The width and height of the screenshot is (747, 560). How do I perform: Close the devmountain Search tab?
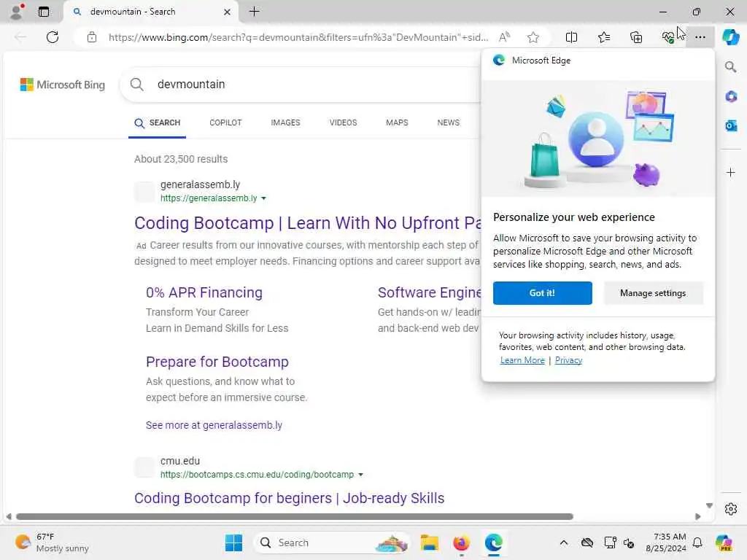coord(228,12)
